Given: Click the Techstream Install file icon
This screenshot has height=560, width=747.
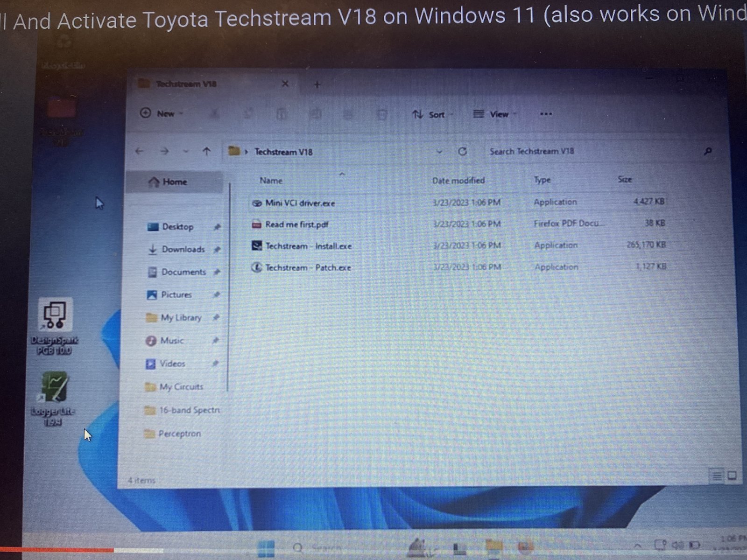Looking at the screenshot, I should point(256,246).
